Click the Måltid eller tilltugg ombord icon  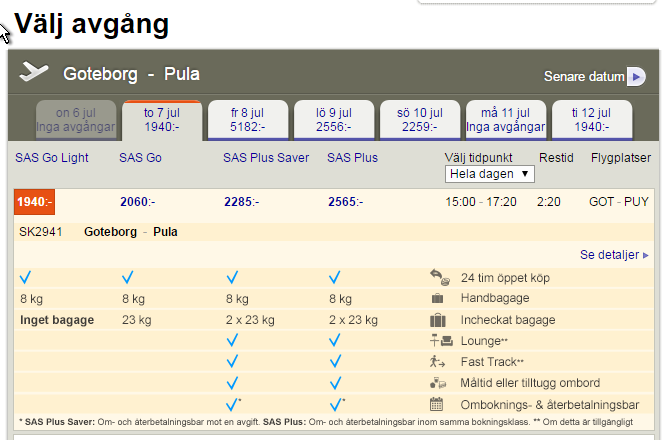[x=437, y=383]
